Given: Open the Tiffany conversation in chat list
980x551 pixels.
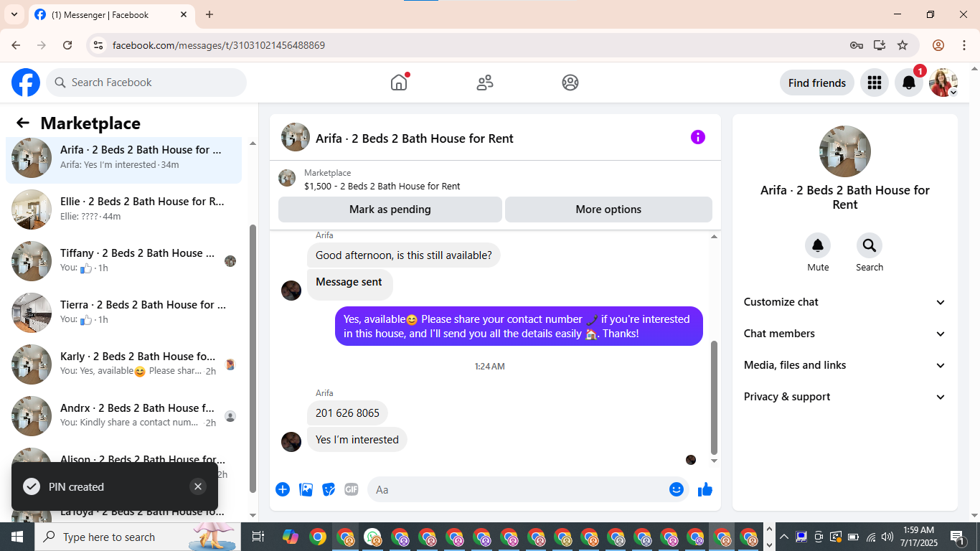Looking at the screenshot, I should [x=123, y=261].
